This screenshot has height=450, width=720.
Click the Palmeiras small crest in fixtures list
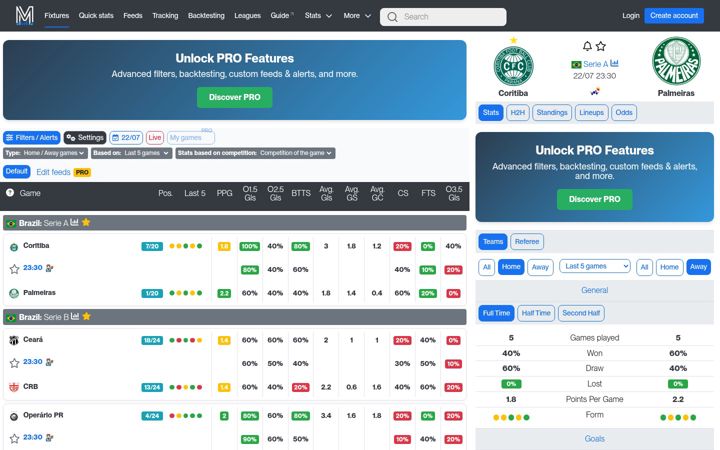pyautogui.click(x=14, y=293)
